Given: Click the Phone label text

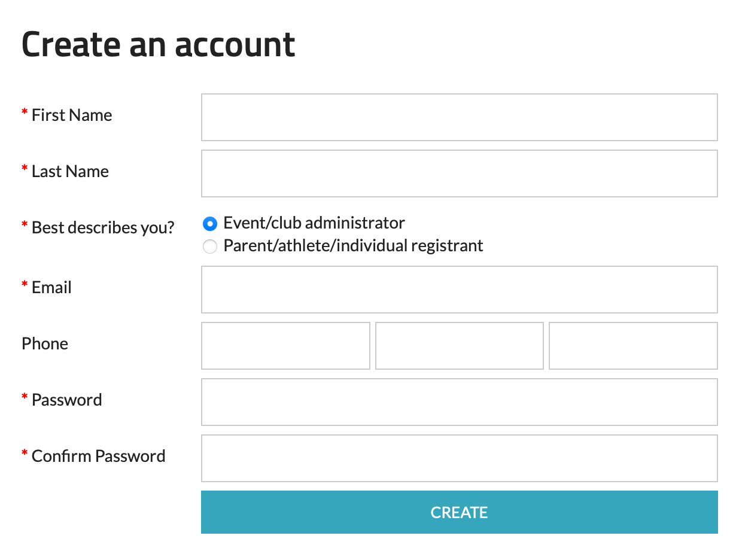Looking at the screenshot, I should (x=45, y=343).
